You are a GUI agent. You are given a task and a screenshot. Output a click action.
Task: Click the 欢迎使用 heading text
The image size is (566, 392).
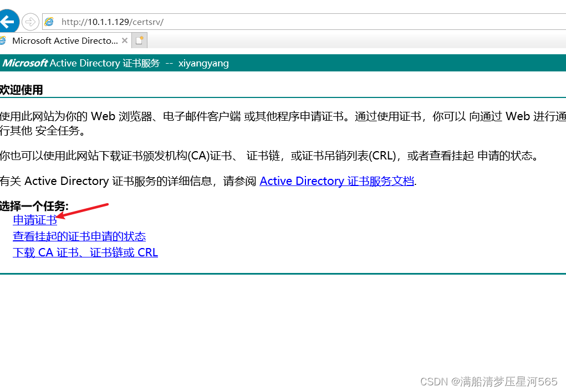[21, 90]
